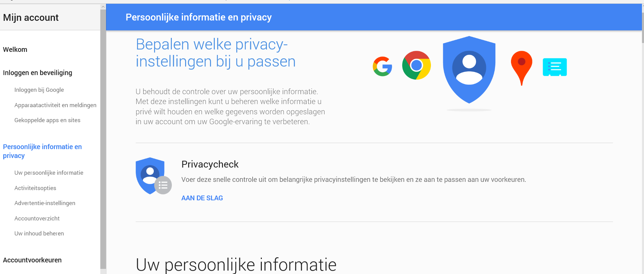644x274 pixels.
Task: Open Uw inhoud beheren
Action: pos(39,233)
